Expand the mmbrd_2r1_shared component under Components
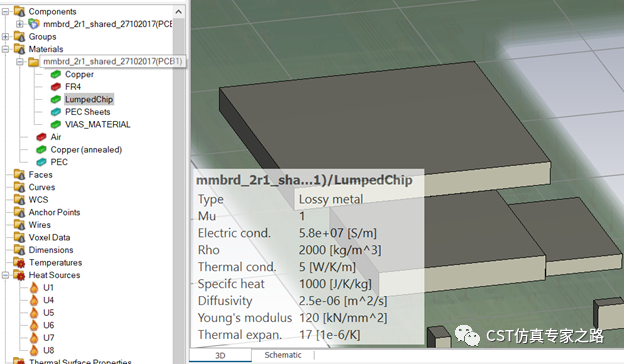The image size is (624, 364). tap(20, 24)
